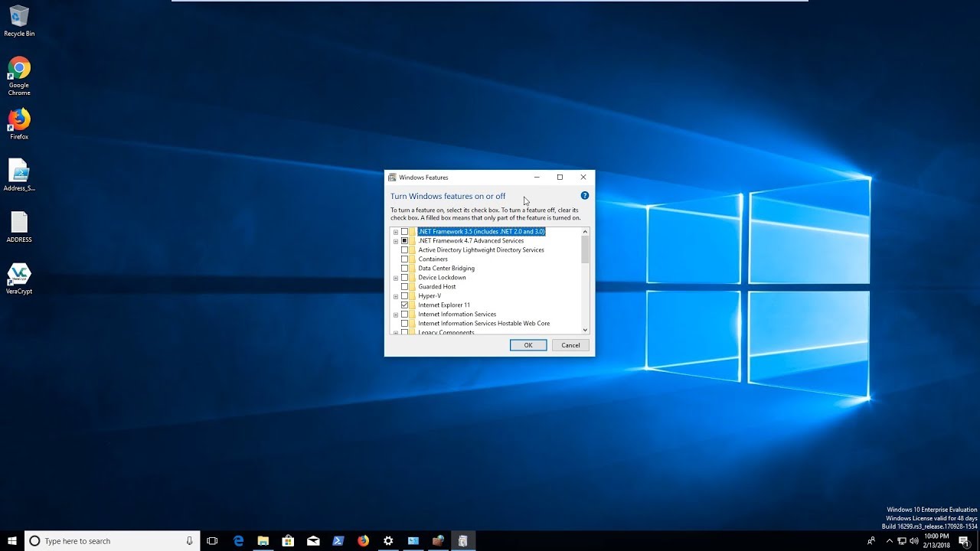Open the volume control in system tray
The height and width of the screenshot is (551, 980).
click(x=914, y=541)
